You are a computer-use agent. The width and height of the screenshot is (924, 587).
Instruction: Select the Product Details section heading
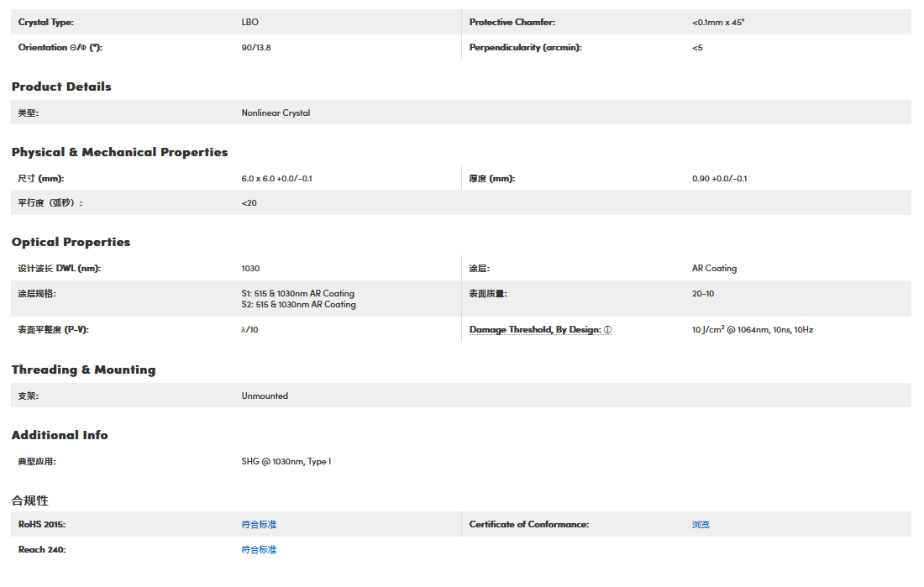click(61, 86)
